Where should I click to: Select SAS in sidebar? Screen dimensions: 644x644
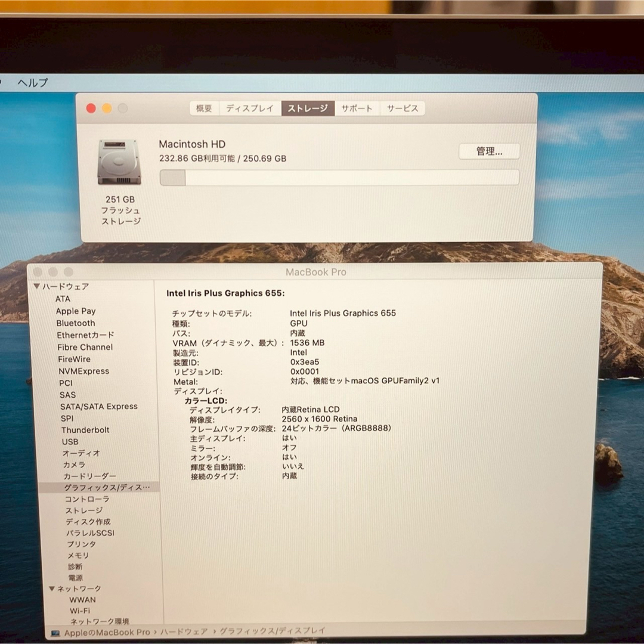pyautogui.click(x=68, y=395)
